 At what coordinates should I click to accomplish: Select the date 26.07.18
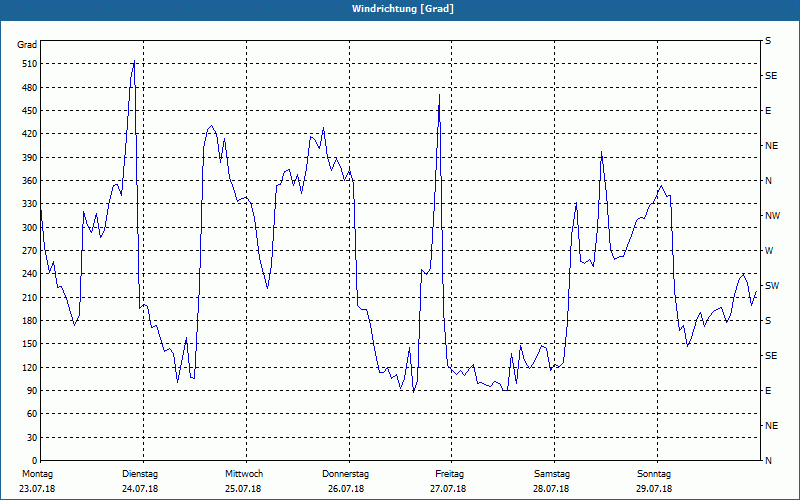(346, 489)
